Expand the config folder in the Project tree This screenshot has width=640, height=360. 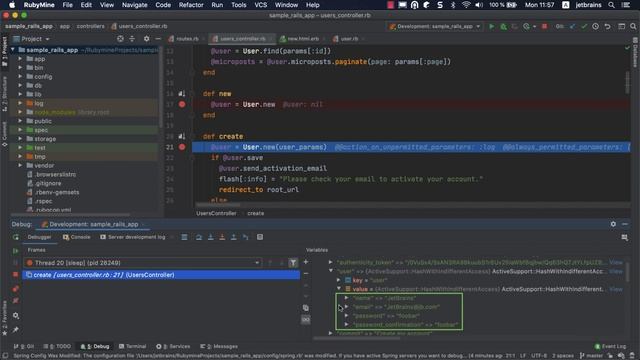tap(20, 77)
